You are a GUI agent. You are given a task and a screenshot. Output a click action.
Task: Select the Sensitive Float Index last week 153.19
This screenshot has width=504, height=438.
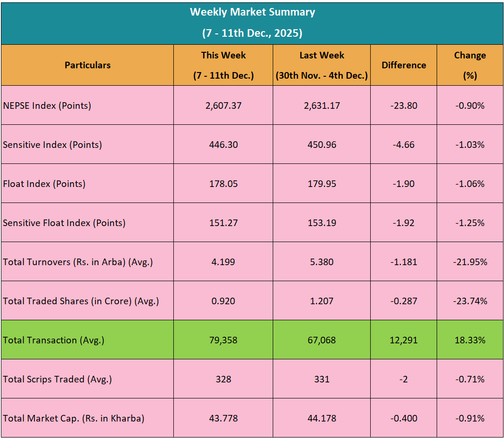[x=322, y=223]
